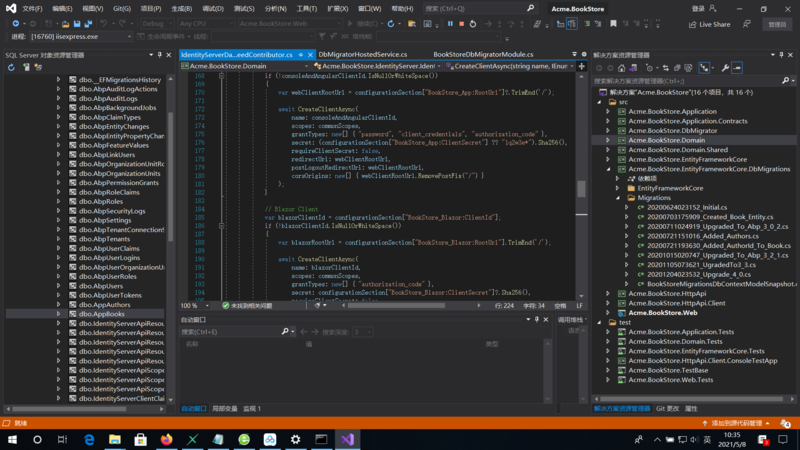This screenshot has width=800, height=450.
Task: Click the code editor vertical scrollbar thumb
Action: [581, 189]
